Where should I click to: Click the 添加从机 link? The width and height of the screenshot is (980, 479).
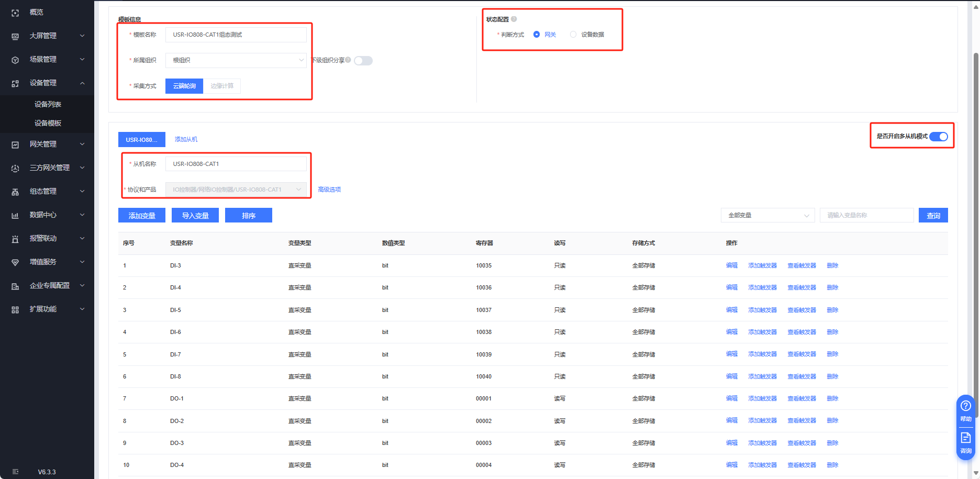[x=186, y=139]
